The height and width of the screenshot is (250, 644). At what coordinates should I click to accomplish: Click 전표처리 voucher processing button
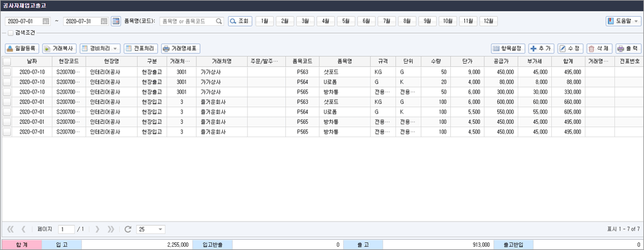(140, 48)
